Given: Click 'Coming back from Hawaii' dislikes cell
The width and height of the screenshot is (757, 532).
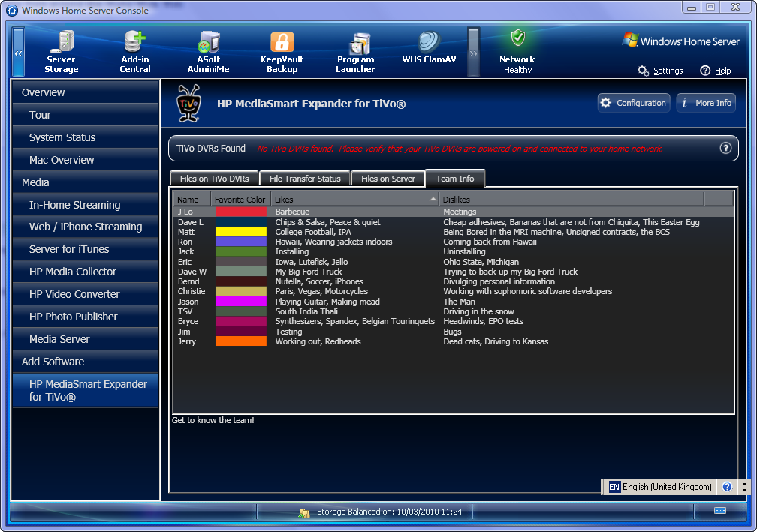Looking at the screenshot, I should (x=490, y=242).
